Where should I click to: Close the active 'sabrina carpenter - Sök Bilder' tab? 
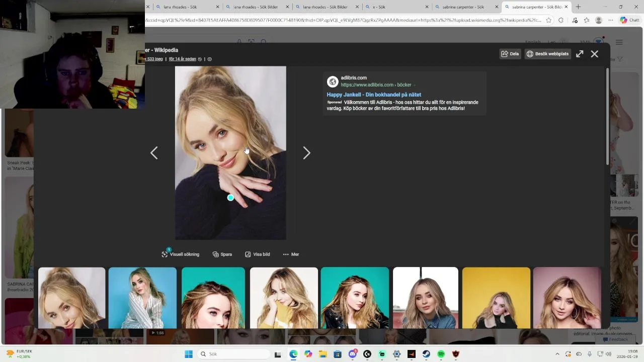[567, 7]
